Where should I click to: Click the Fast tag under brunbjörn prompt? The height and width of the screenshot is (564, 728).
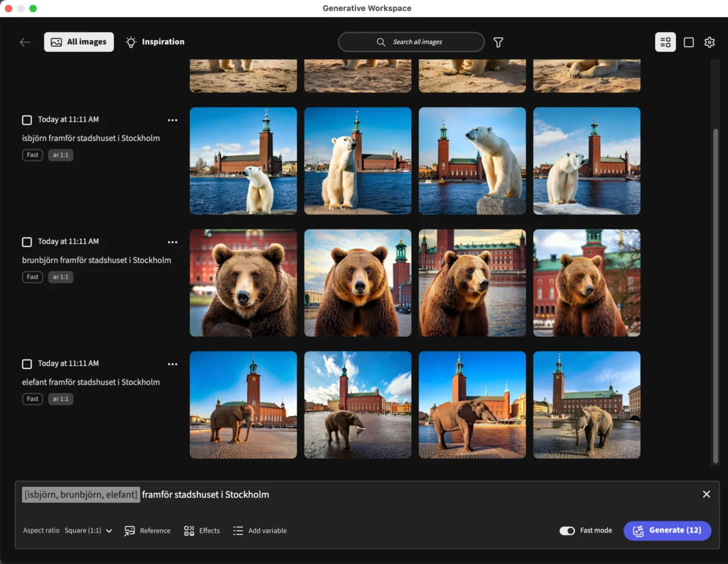click(33, 277)
